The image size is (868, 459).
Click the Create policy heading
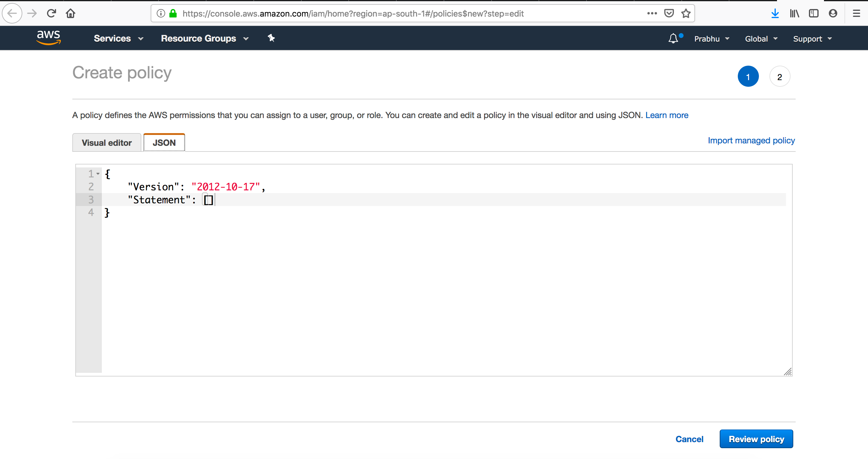click(x=122, y=73)
